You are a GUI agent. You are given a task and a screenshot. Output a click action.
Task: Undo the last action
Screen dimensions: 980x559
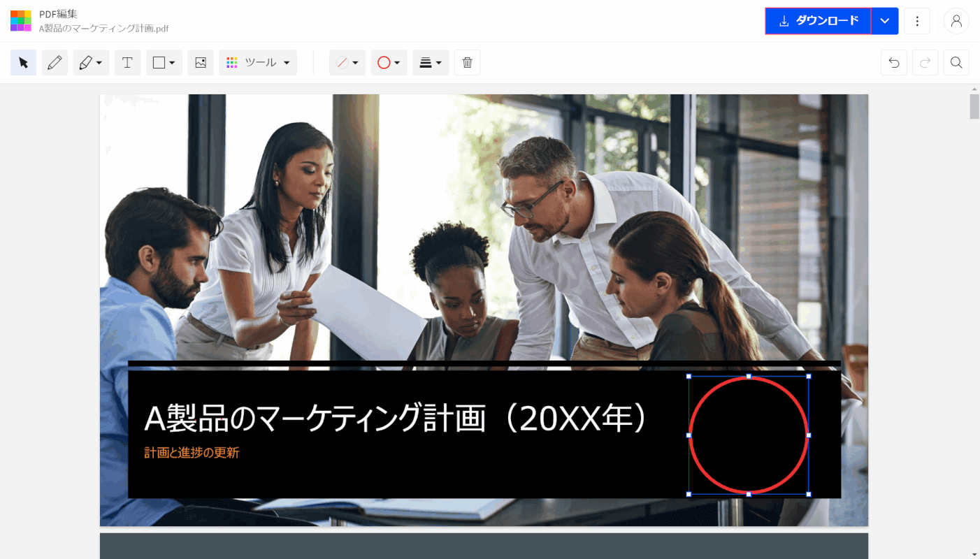click(x=893, y=63)
